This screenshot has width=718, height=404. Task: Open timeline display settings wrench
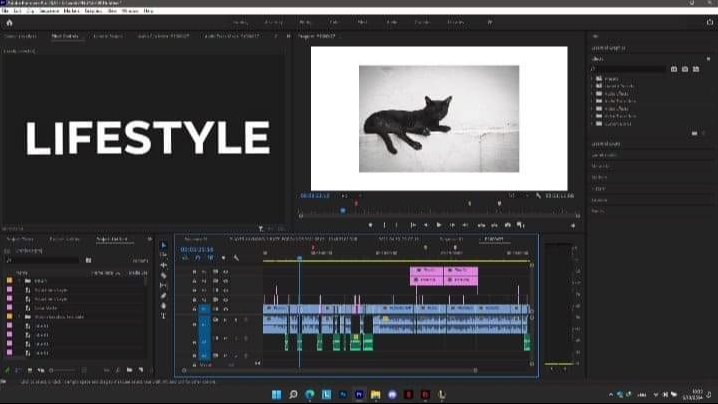coord(236,258)
